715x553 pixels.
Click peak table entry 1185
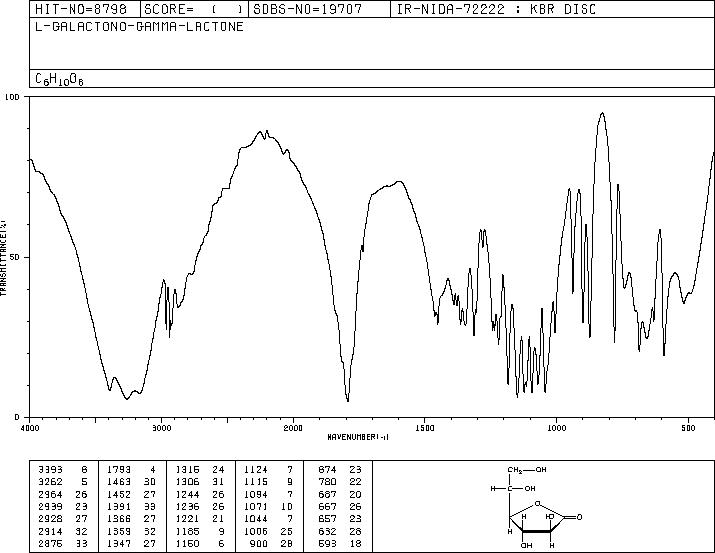click(x=187, y=532)
